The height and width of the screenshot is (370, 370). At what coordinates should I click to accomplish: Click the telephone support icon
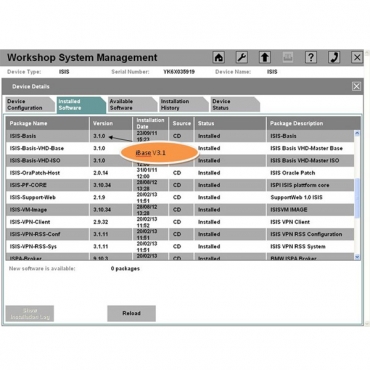334,57
